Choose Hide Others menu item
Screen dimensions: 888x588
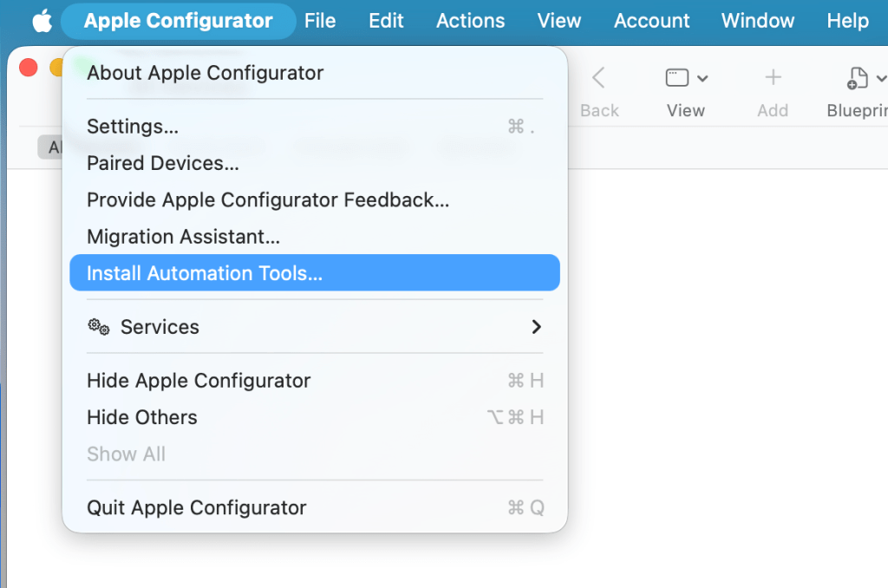(142, 417)
